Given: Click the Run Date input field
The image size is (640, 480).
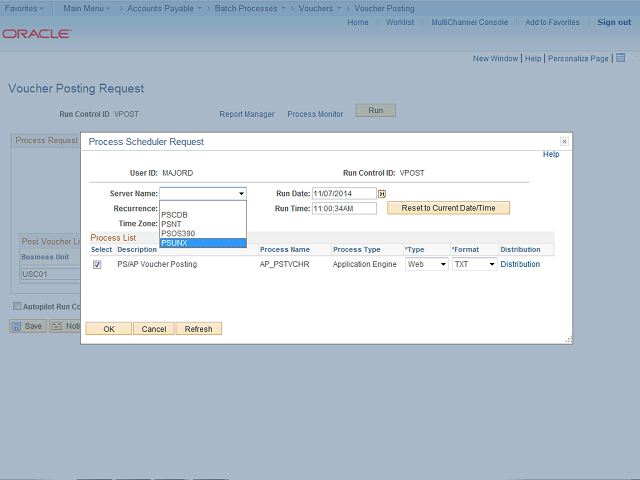Looking at the screenshot, I should [344, 193].
